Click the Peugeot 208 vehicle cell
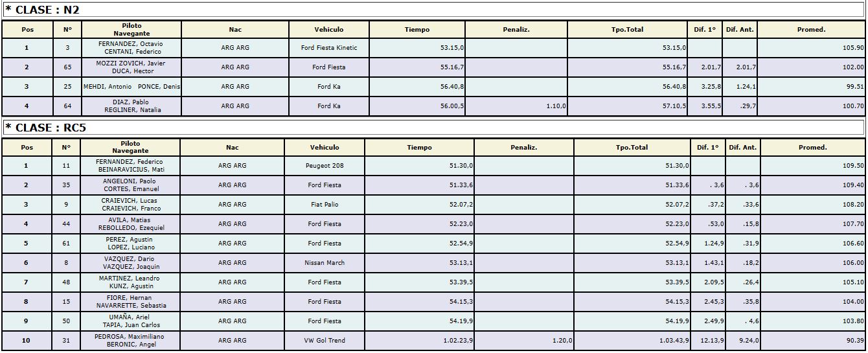The width and height of the screenshot is (868, 353). 325,166
